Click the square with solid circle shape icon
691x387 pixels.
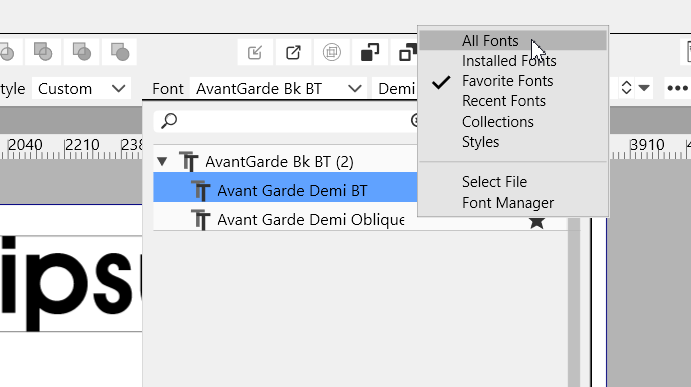119,52
